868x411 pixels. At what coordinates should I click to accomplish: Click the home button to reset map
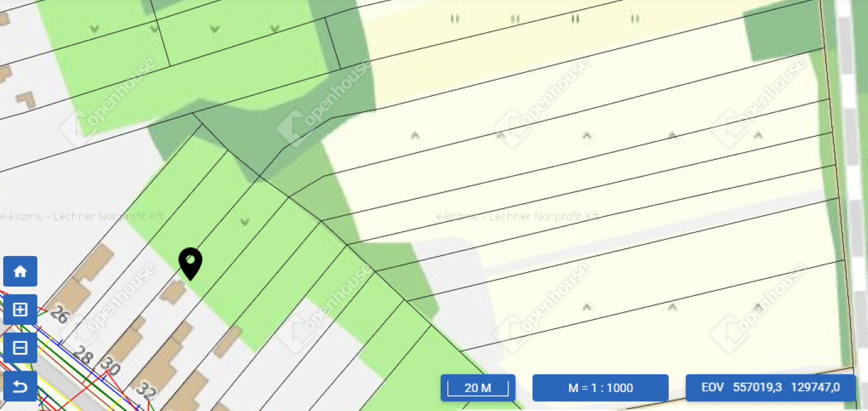tap(20, 271)
